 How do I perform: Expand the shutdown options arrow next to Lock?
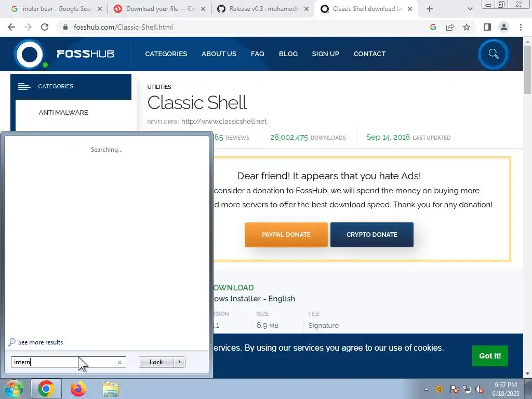click(x=179, y=362)
